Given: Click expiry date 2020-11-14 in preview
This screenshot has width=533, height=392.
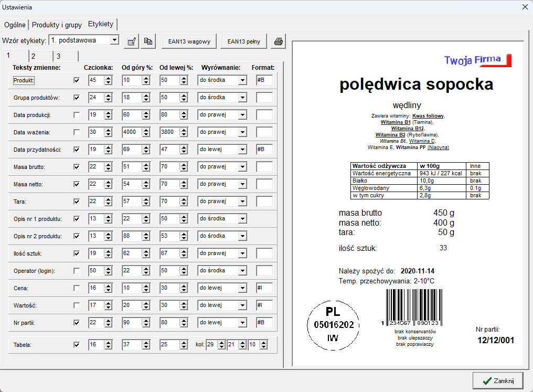Looking at the screenshot, I should [418, 271].
